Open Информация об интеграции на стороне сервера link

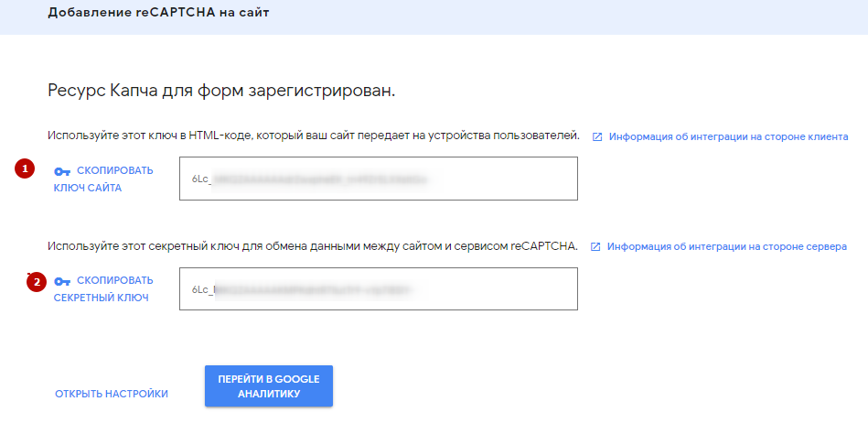[727, 246]
